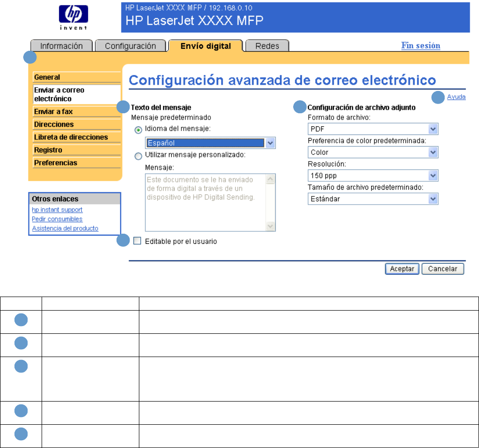Open the Información tab
Image resolution: width=479 pixels, height=448 pixels.
pyautogui.click(x=61, y=46)
